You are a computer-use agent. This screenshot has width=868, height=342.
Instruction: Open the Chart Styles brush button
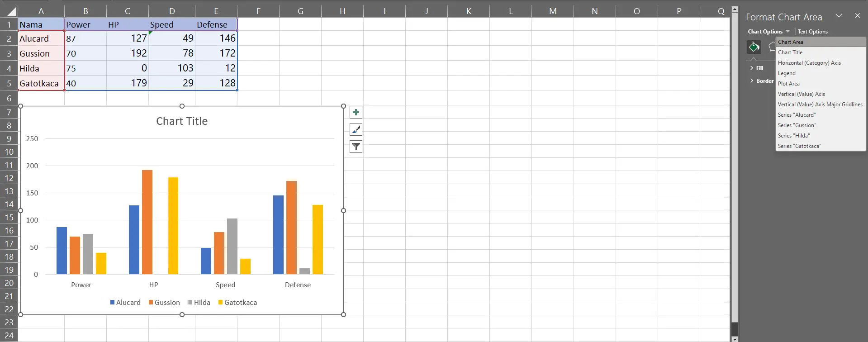(356, 129)
